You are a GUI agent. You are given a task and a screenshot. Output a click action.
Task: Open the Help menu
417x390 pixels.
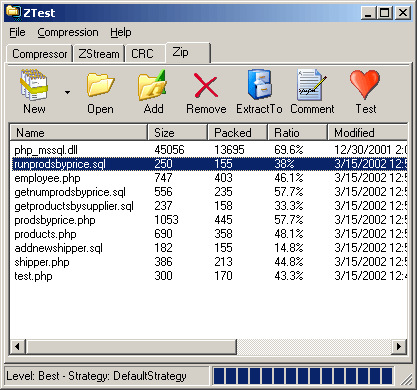coord(121,32)
